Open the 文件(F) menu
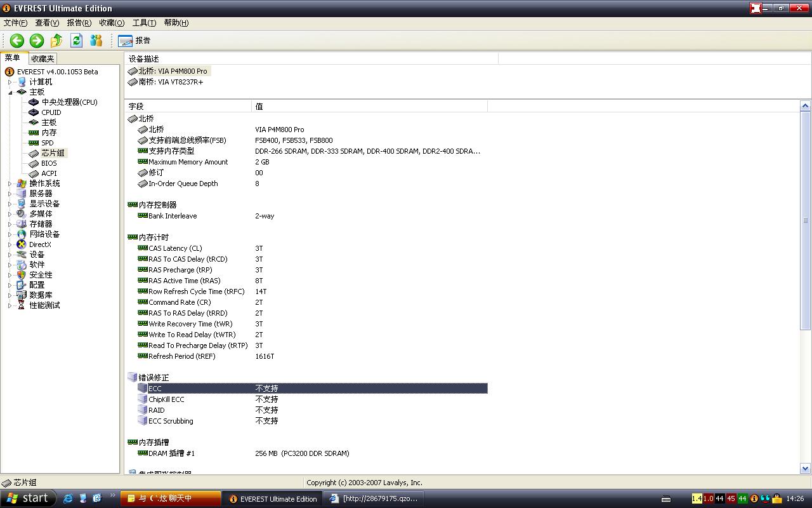The height and width of the screenshot is (508, 812). pyautogui.click(x=15, y=23)
